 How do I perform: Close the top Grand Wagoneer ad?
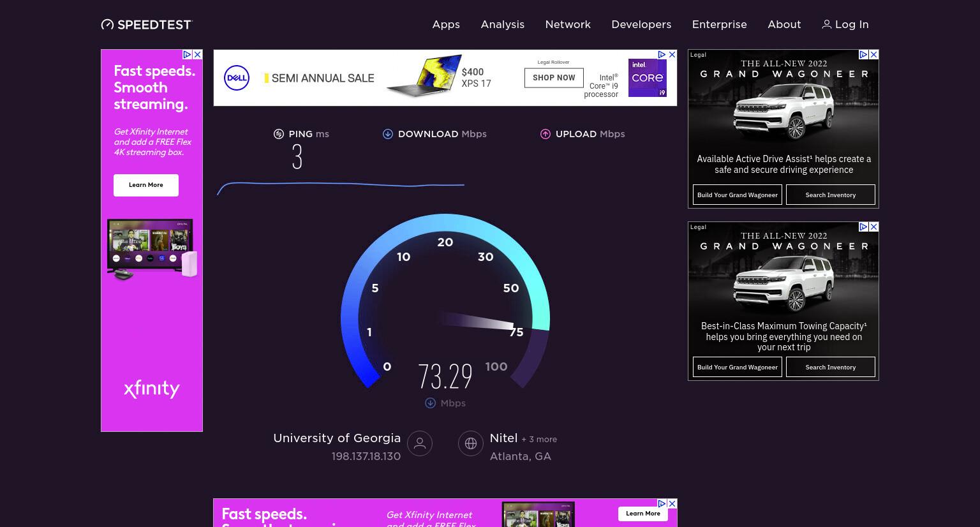pyautogui.click(x=874, y=55)
